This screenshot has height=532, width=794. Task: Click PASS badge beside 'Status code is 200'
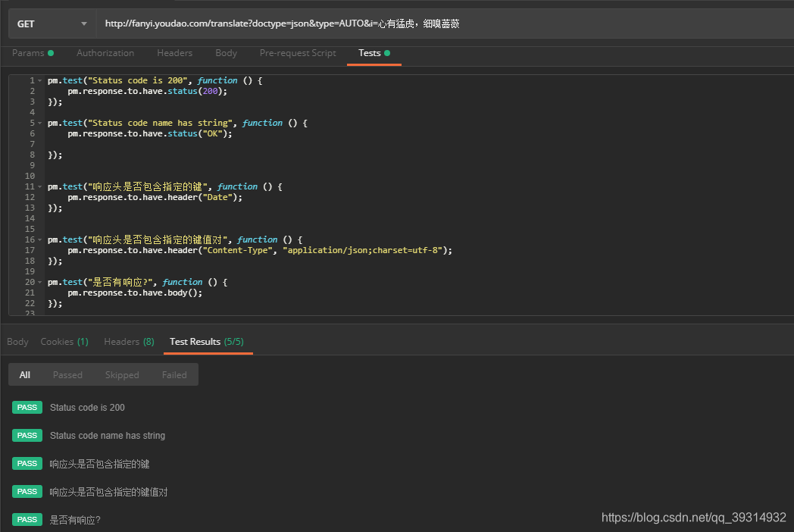[x=27, y=408]
